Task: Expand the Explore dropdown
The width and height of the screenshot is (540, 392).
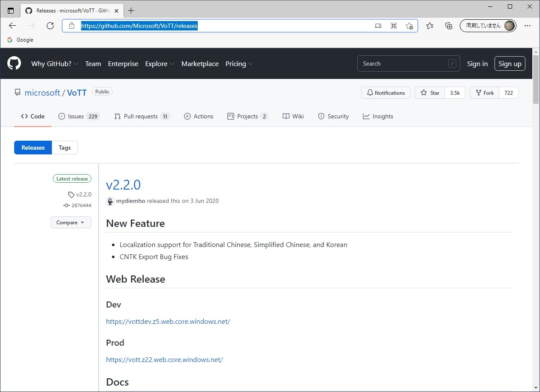Action: click(x=160, y=63)
